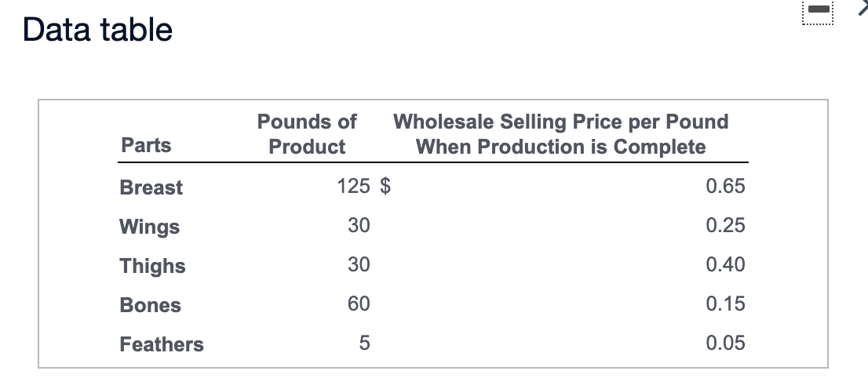This screenshot has width=868, height=389.
Task: Select the Wings row label
Action: point(149,227)
